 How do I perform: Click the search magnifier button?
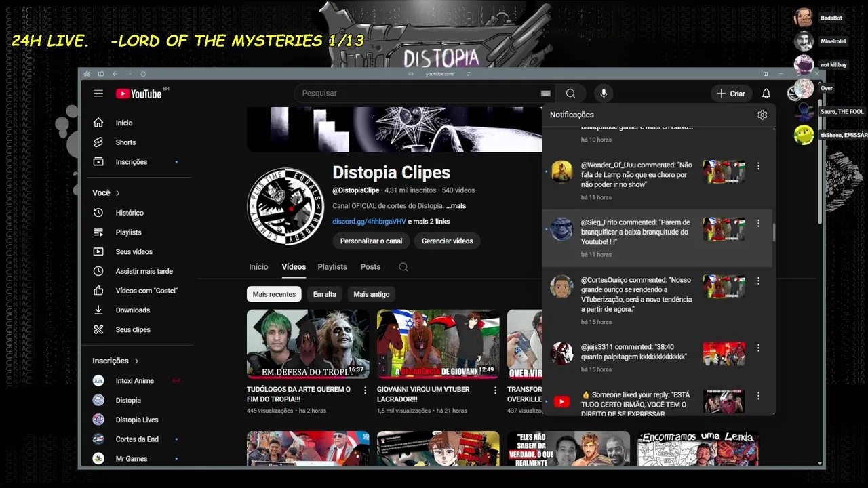point(570,94)
